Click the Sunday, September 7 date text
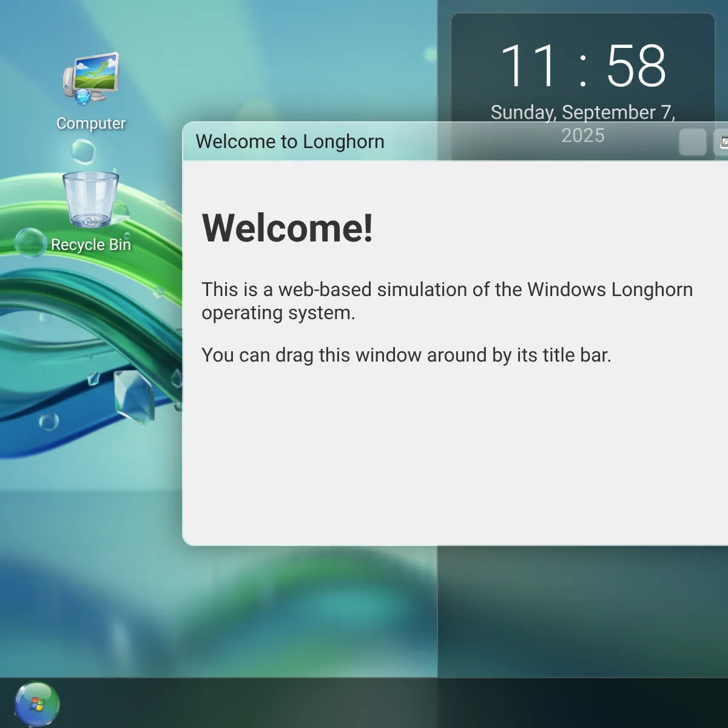Viewport: 728px width, 728px height. tap(582, 112)
